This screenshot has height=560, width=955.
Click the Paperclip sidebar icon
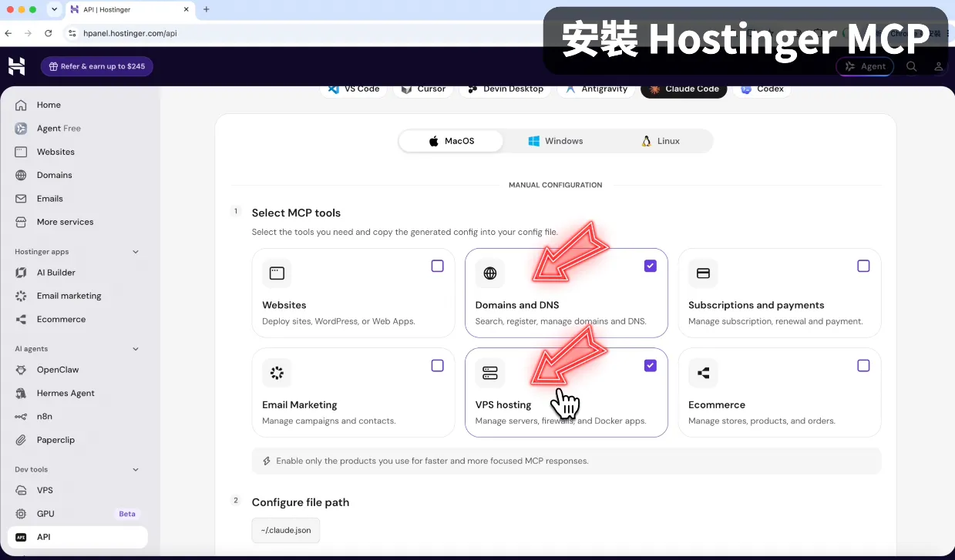click(21, 440)
